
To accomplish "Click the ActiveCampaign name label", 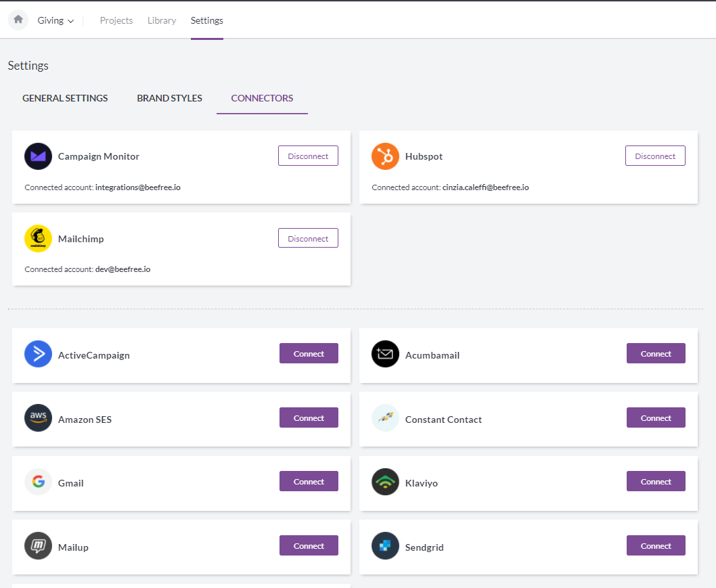I will [93, 355].
